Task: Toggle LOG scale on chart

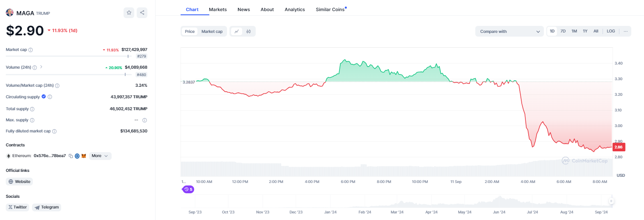Action: [611, 31]
